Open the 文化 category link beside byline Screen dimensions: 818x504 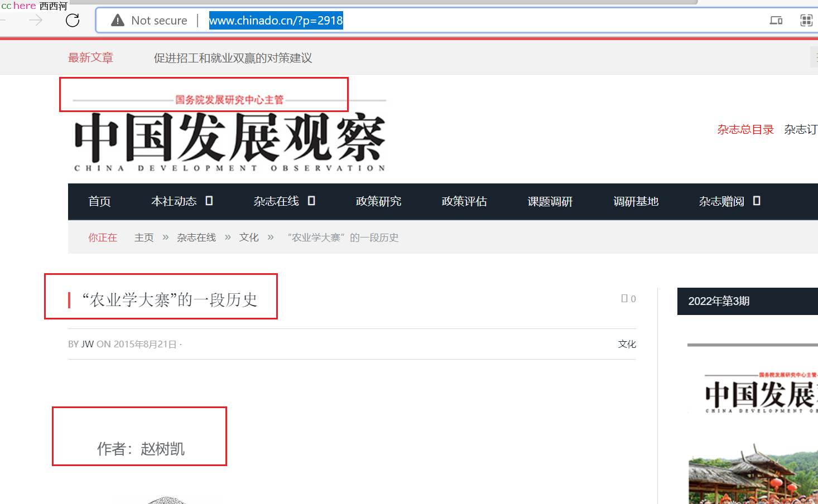[x=627, y=344]
